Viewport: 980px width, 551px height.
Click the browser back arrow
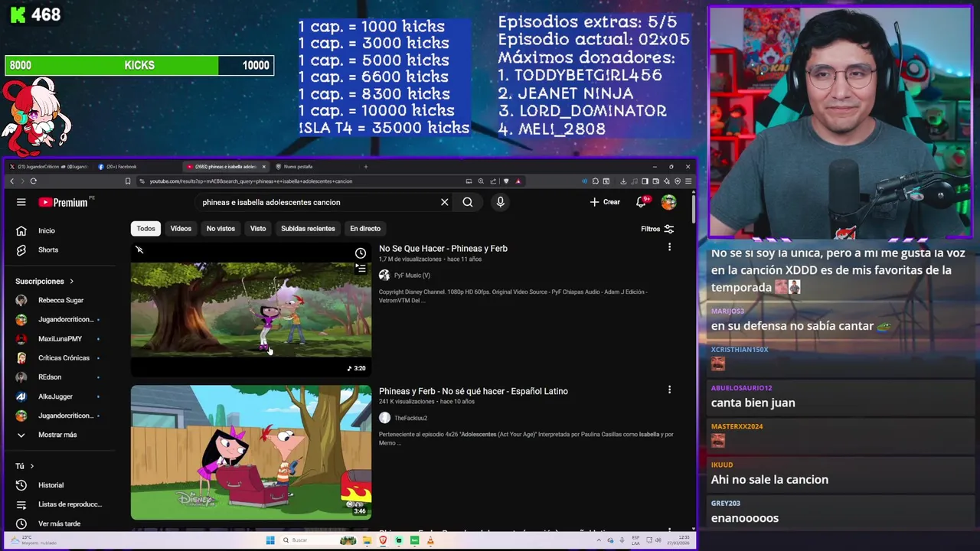(x=11, y=181)
